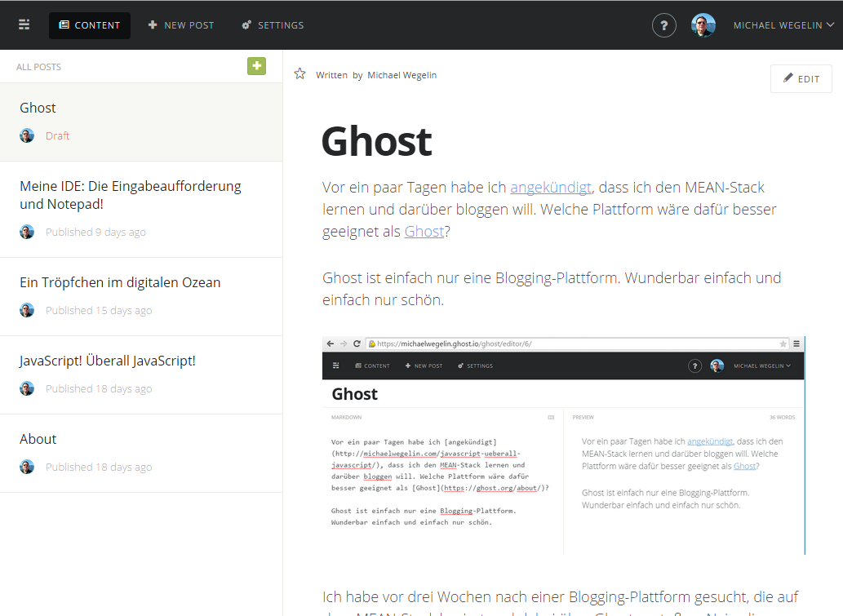
Task: Click the help question mark icon
Action: [x=664, y=25]
